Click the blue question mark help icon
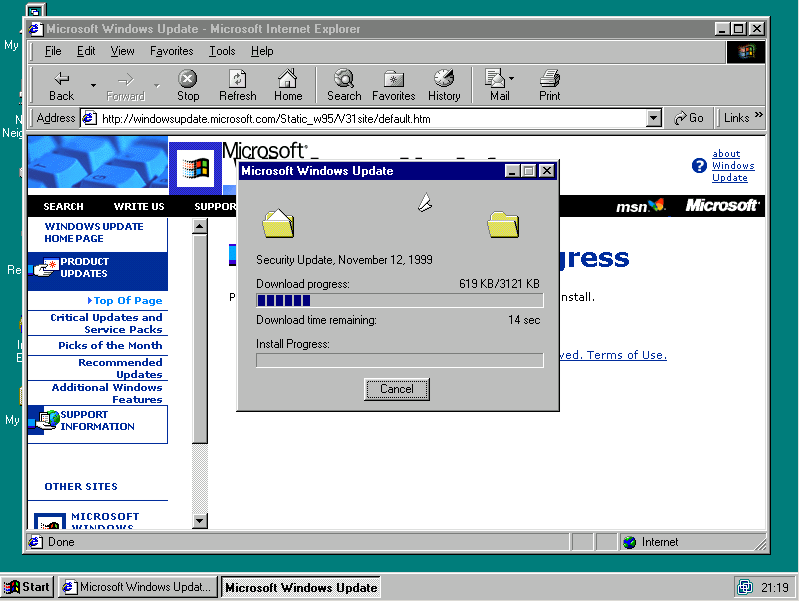The height and width of the screenshot is (601, 799). tap(699, 165)
